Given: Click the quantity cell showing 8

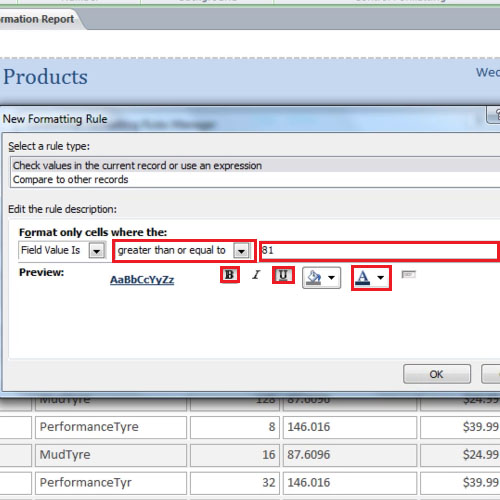Looking at the screenshot, I should tap(235, 427).
